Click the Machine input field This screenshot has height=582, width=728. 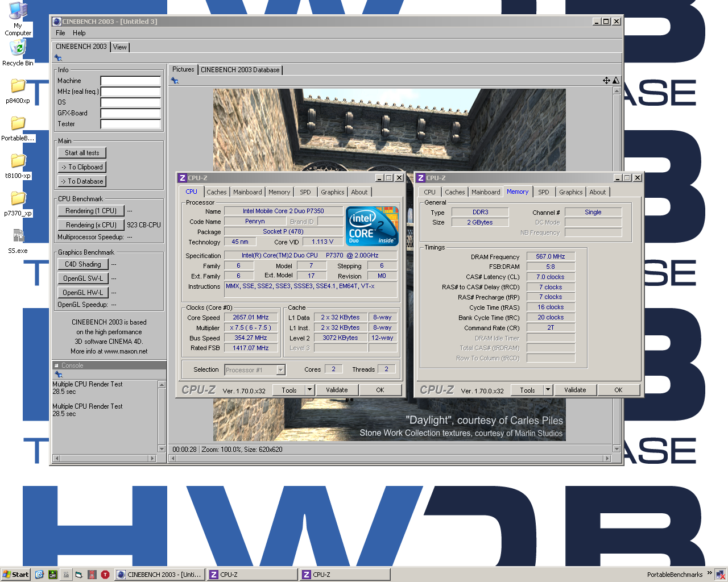tap(131, 81)
